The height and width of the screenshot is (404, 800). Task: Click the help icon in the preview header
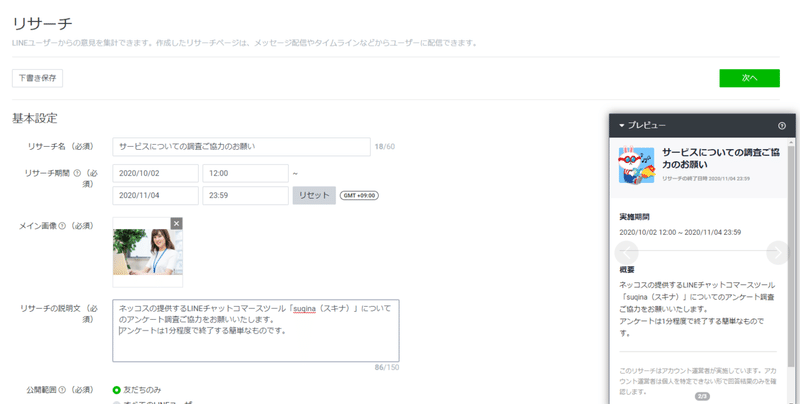click(x=782, y=125)
